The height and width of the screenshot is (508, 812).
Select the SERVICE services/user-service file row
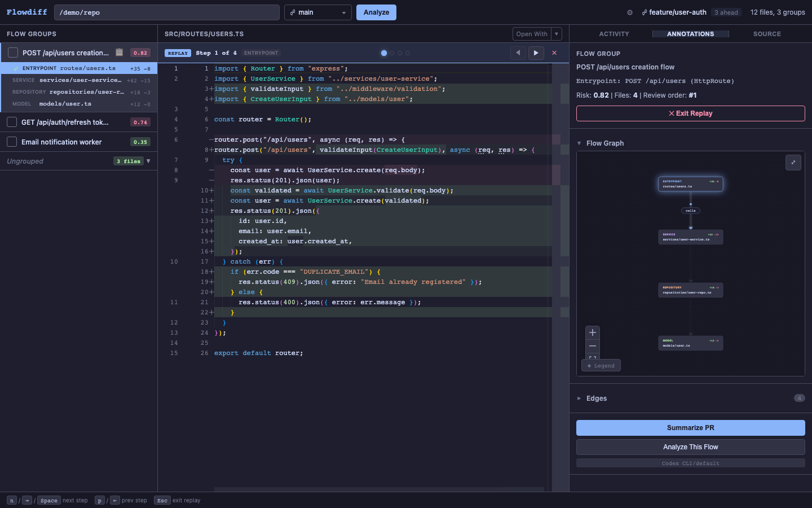pos(79,80)
